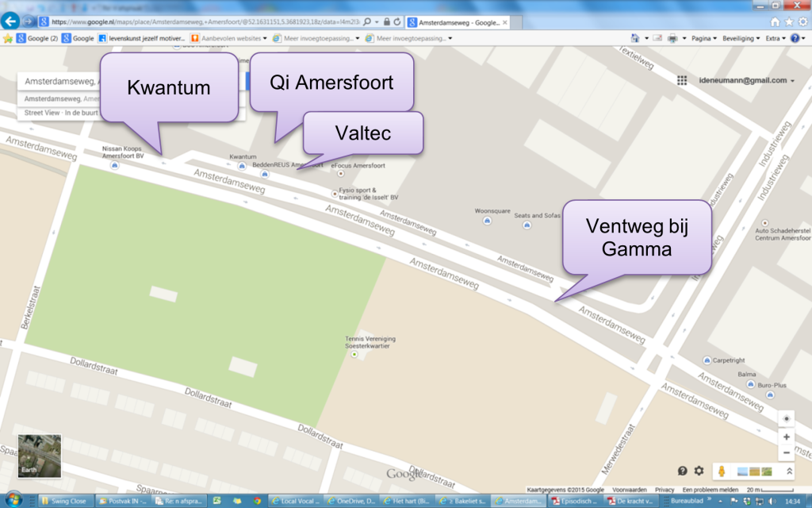Click the BeddenREUS map marker
Image resolution: width=812 pixels, height=508 pixels.
coord(265,174)
